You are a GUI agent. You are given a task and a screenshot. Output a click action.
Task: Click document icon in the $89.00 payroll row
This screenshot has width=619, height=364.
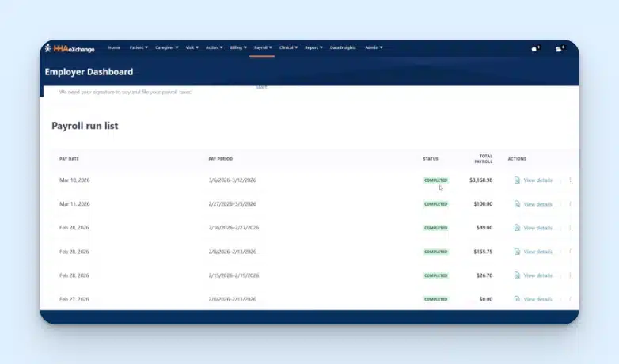pyautogui.click(x=517, y=228)
